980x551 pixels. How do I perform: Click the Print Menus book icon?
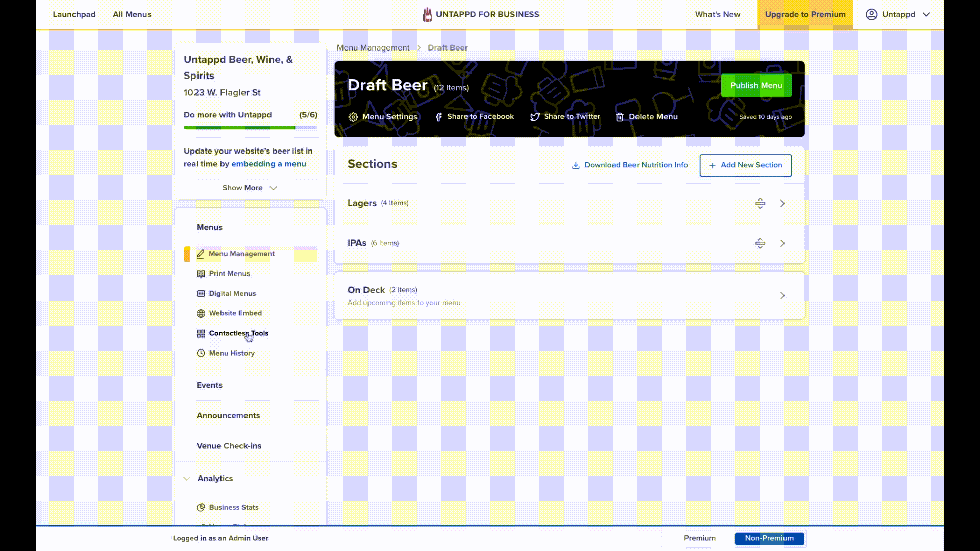click(x=201, y=274)
